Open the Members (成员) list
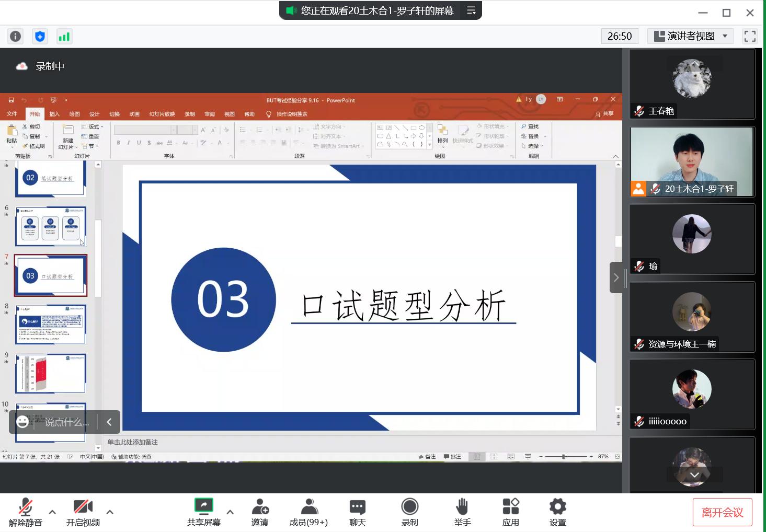Screen dimensions: 766x532 click(308, 512)
